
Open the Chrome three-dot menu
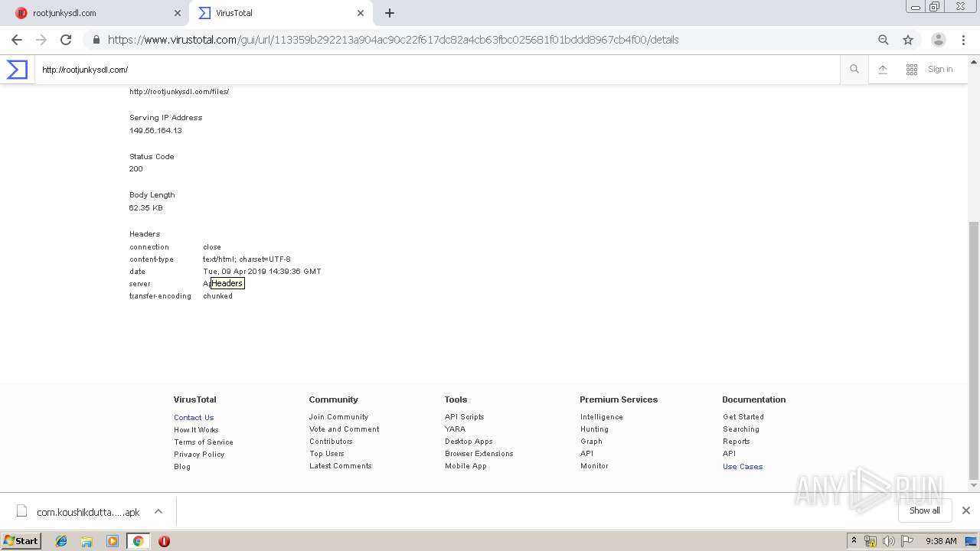(964, 40)
